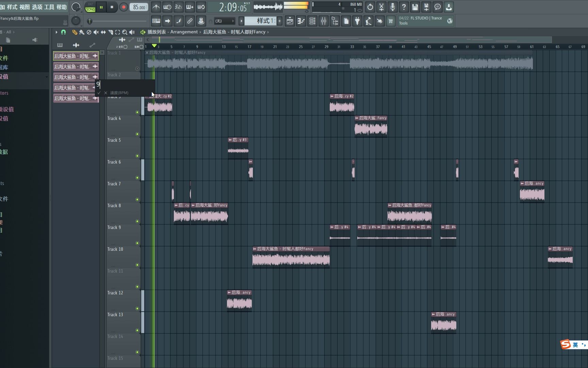Click the one-click audio recording microphone
This screenshot has width=588, height=368.
(x=393, y=7)
